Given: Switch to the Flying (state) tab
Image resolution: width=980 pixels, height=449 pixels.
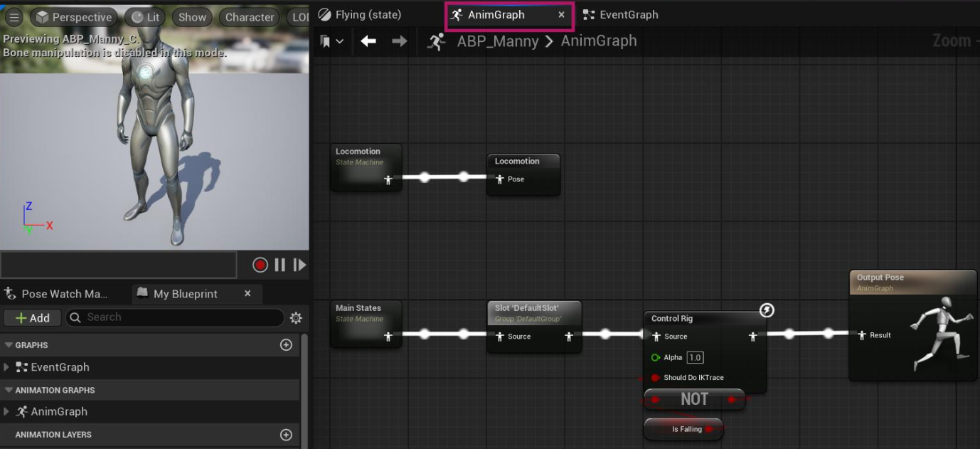Looking at the screenshot, I should (360, 15).
